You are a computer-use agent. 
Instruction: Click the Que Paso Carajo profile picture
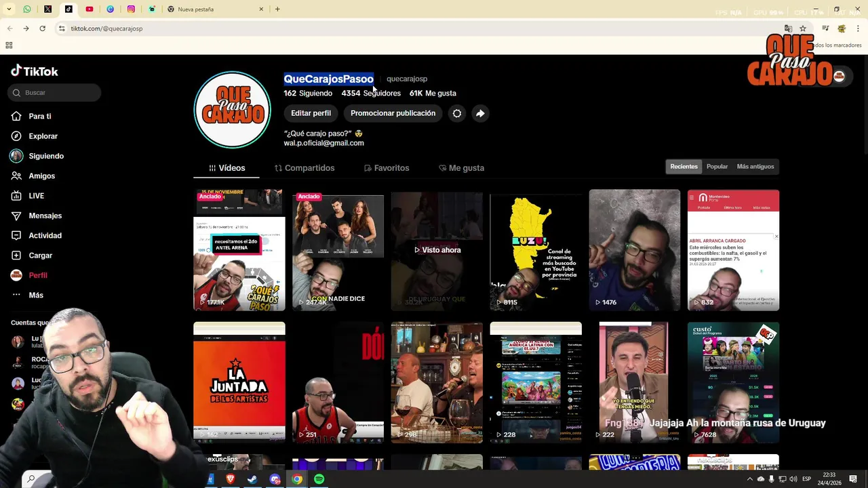tap(233, 110)
